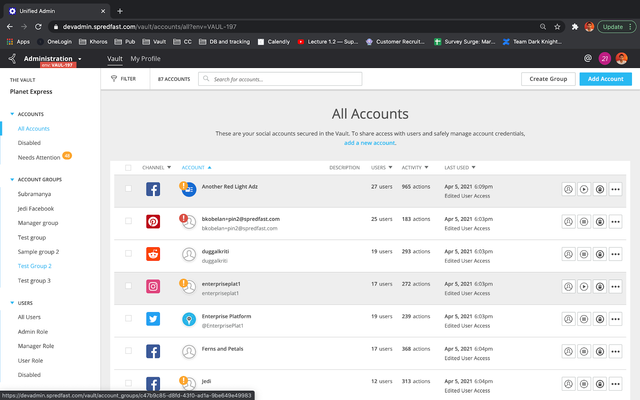Check the Another Red Light Adz checkbox

click(128, 189)
